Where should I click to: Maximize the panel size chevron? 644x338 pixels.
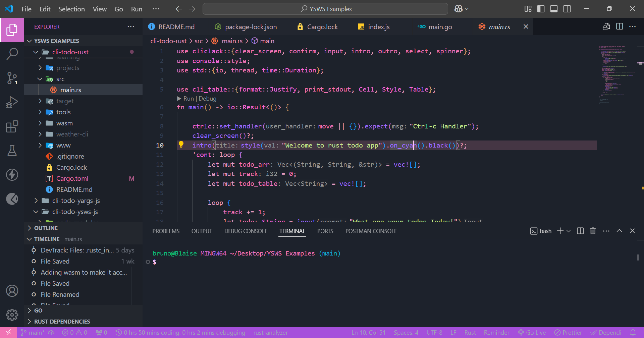619,231
